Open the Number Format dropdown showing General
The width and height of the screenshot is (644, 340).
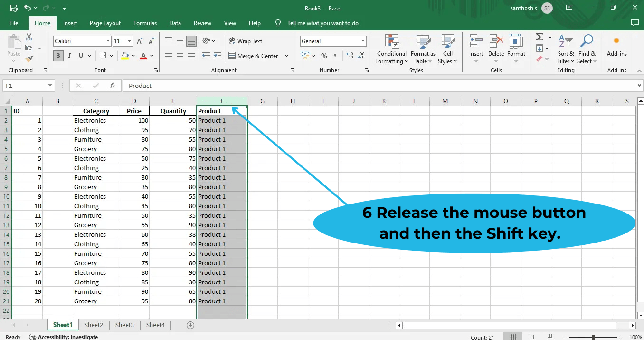pyautogui.click(x=332, y=41)
